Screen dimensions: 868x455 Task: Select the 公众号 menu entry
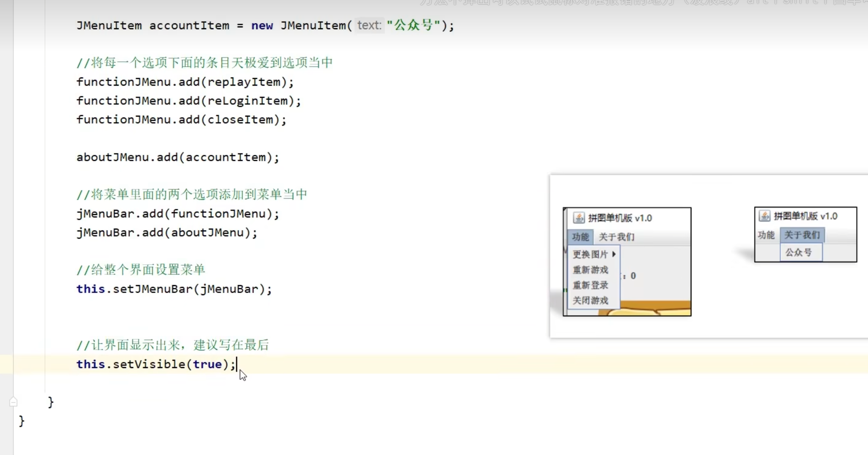(x=798, y=252)
